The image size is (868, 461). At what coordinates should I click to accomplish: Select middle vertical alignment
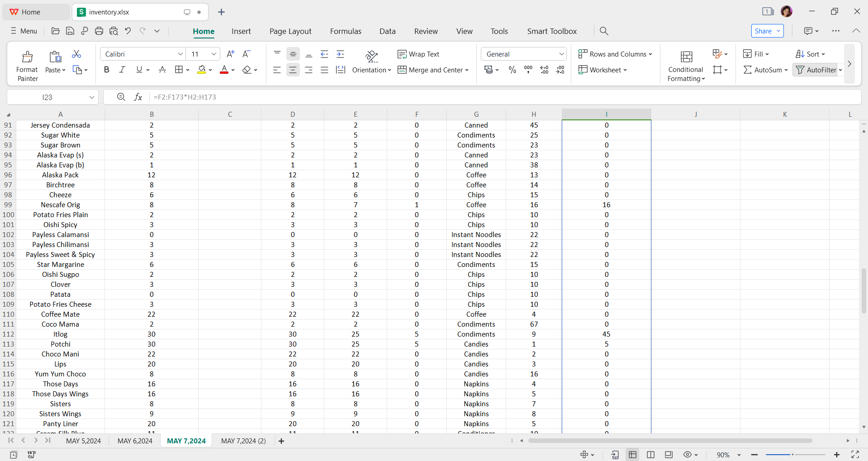(x=293, y=54)
